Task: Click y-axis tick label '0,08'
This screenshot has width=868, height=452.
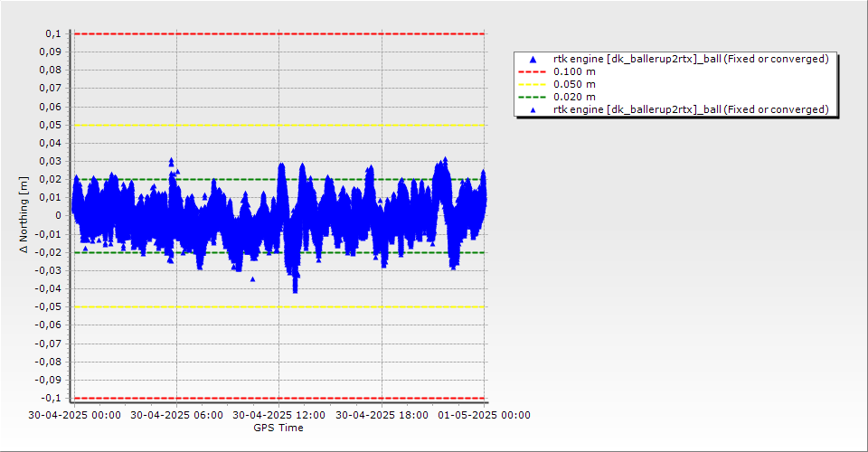Action: click(x=51, y=71)
